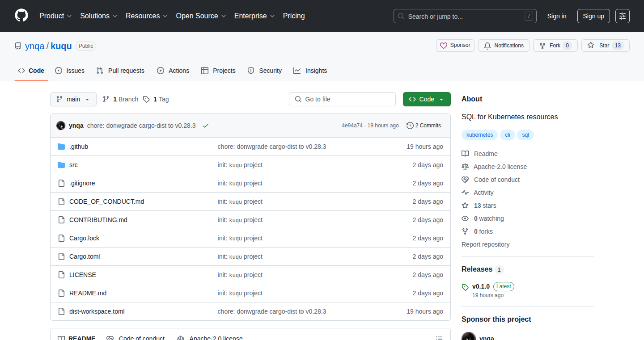Open commit message for dist-workspace.toml row

272,311
